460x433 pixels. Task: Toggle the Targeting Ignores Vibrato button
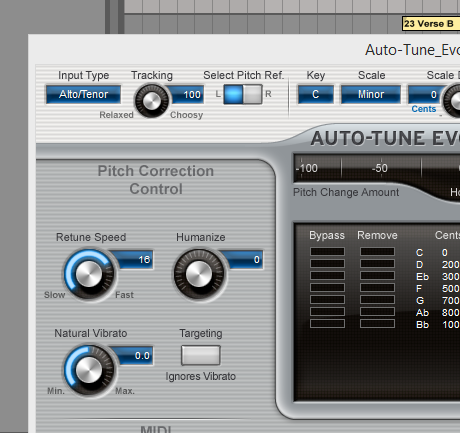(x=201, y=355)
